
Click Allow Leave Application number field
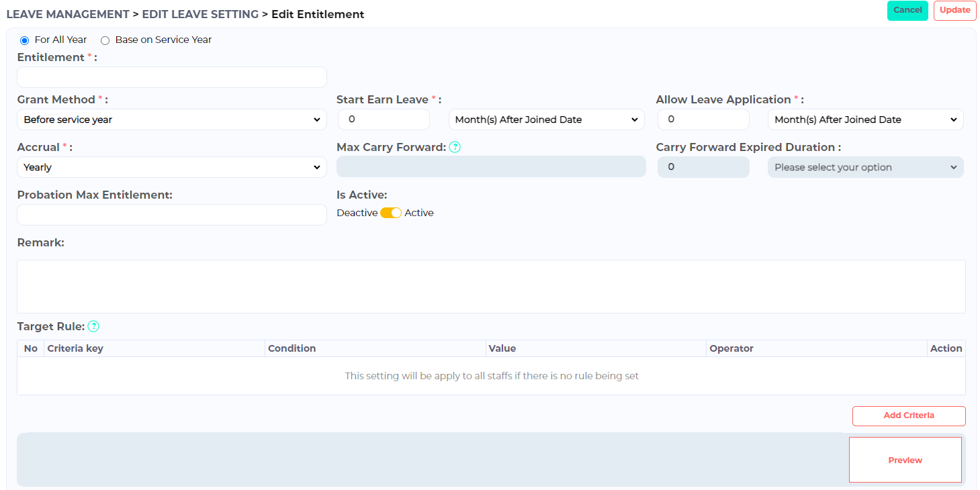tap(703, 119)
